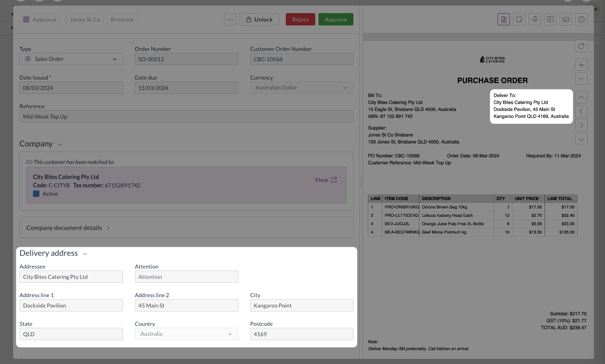Click the Deliver To address block
The height and width of the screenshot is (364, 605).
(x=531, y=106)
